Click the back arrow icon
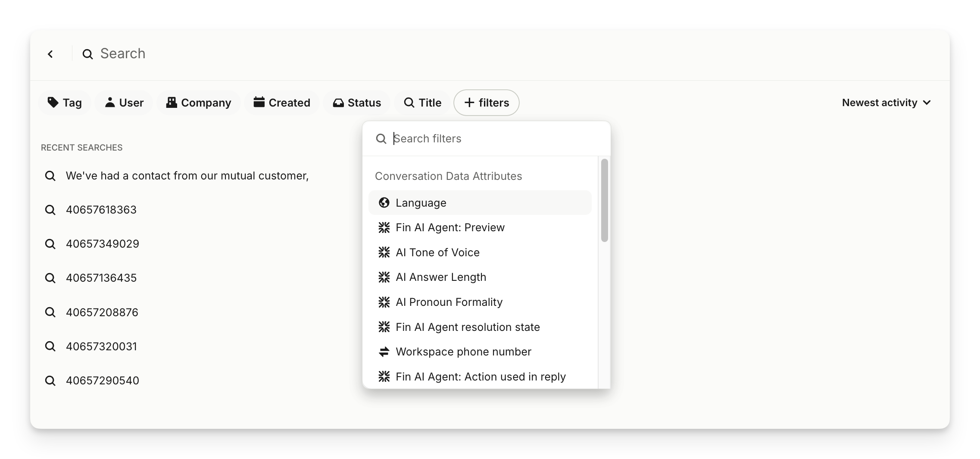This screenshot has height=459, width=980. click(x=50, y=54)
